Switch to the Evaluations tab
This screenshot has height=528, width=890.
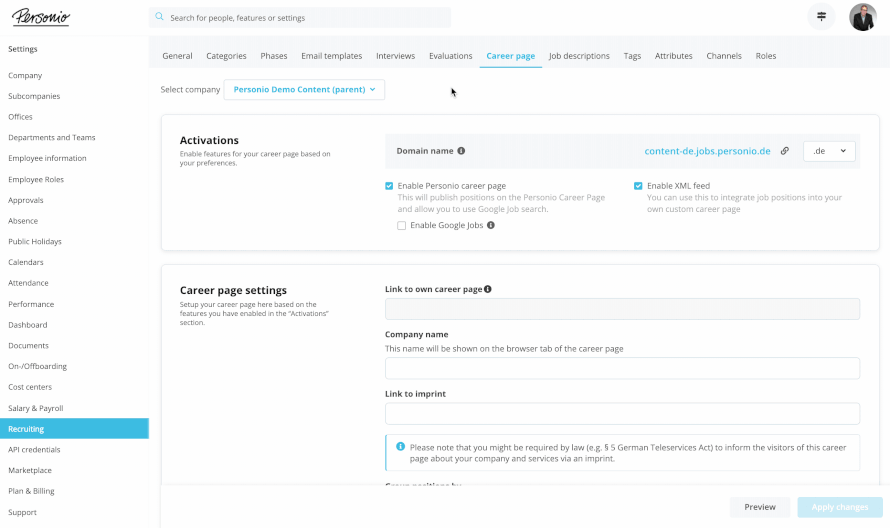(451, 56)
